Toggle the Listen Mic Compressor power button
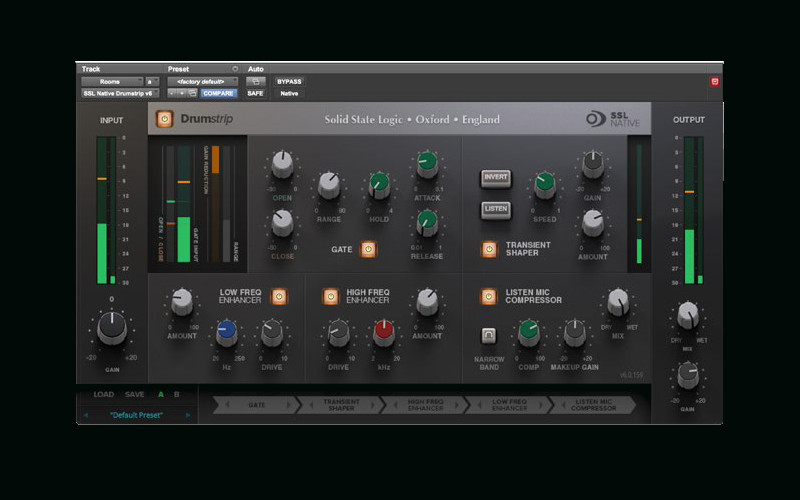The width and height of the screenshot is (800, 500). tap(488, 296)
